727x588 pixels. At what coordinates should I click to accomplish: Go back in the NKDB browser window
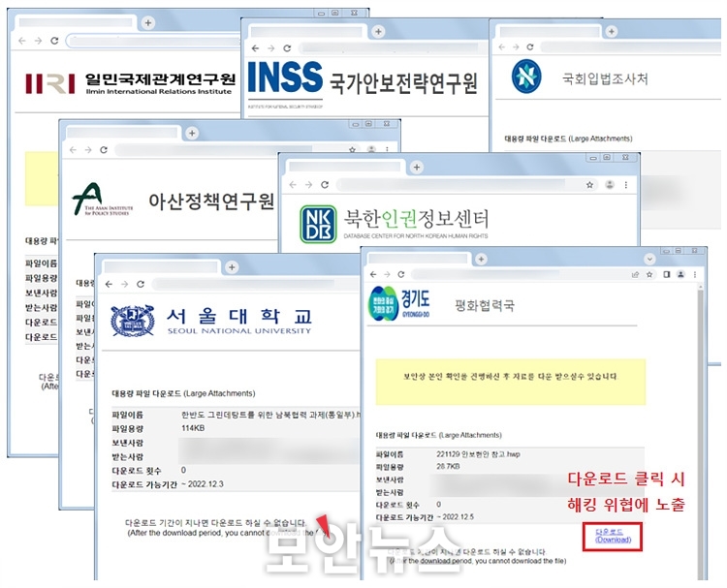[x=293, y=184]
